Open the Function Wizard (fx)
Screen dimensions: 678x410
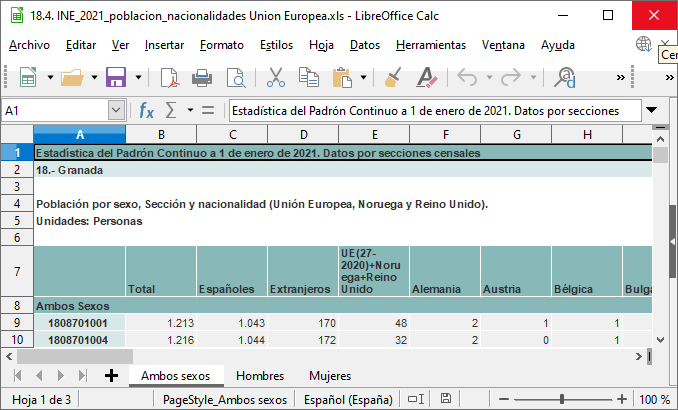[147, 110]
